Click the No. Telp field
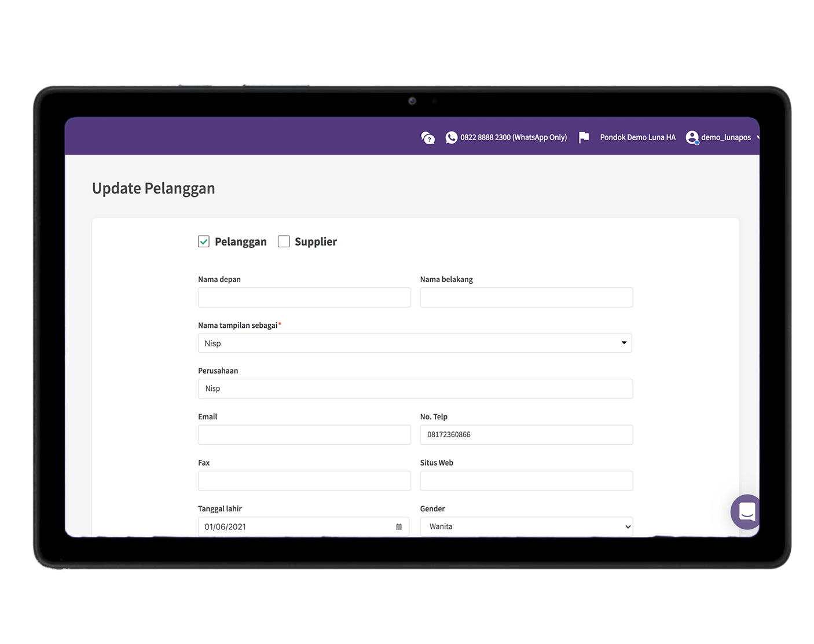 [x=526, y=435]
